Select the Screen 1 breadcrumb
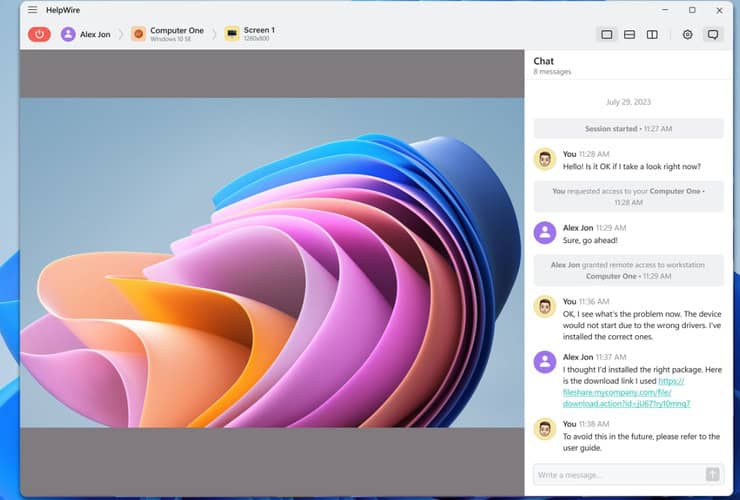Screen dimensions: 740x500 click(x=250, y=34)
